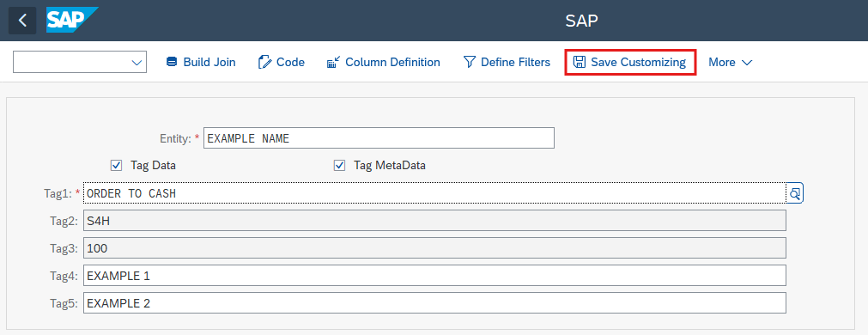Image resolution: width=868 pixels, height=335 pixels.
Task: Uncheck the Tag Data checkbox
Action: (x=116, y=165)
